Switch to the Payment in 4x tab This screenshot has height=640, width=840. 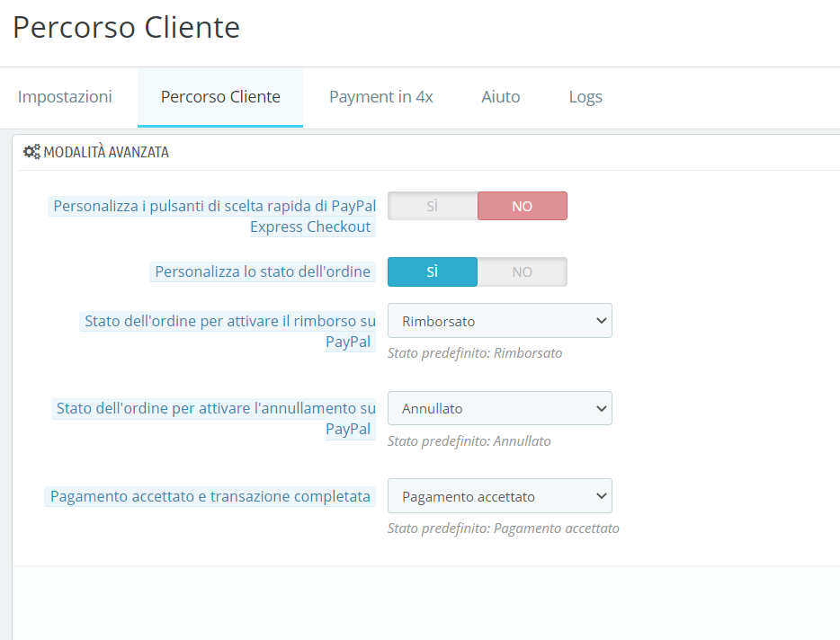pyautogui.click(x=381, y=97)
